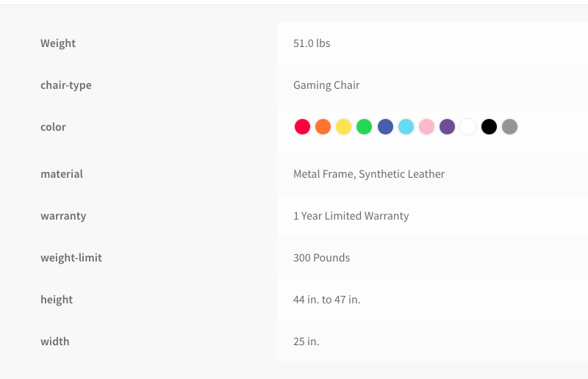The image size is (588, 379).
Task: Click the 1 Year Limited Warranty text
Action: 351,216
